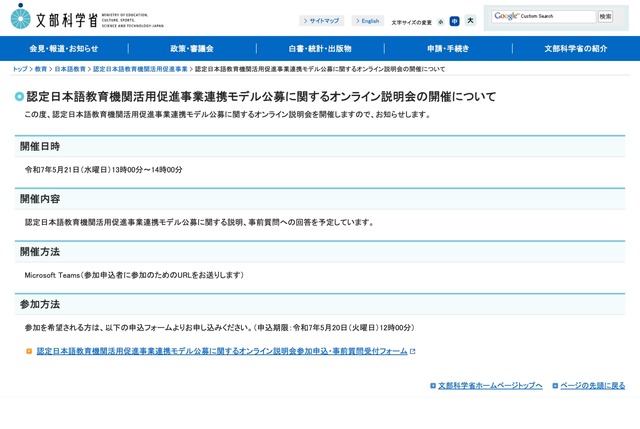Click the orange arrow icon before the form link

29,351
